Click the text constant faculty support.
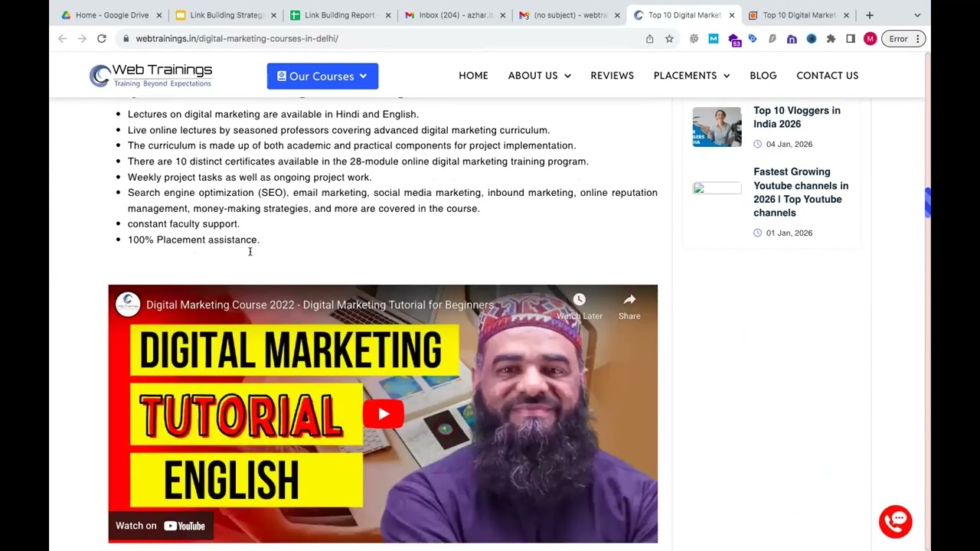The image size is (980, 551). 184,223
